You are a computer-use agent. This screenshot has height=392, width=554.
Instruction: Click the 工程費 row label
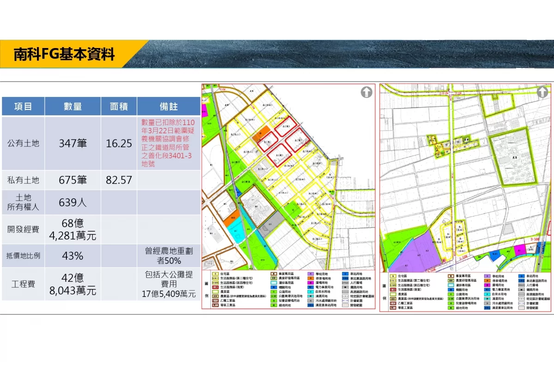(23, 284)
